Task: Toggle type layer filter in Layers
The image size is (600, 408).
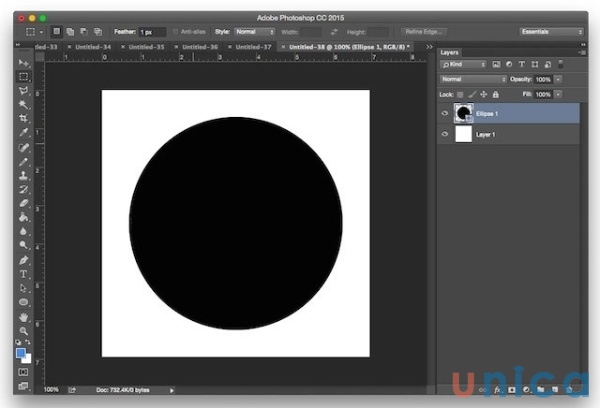Action: [x=522, y=64]
